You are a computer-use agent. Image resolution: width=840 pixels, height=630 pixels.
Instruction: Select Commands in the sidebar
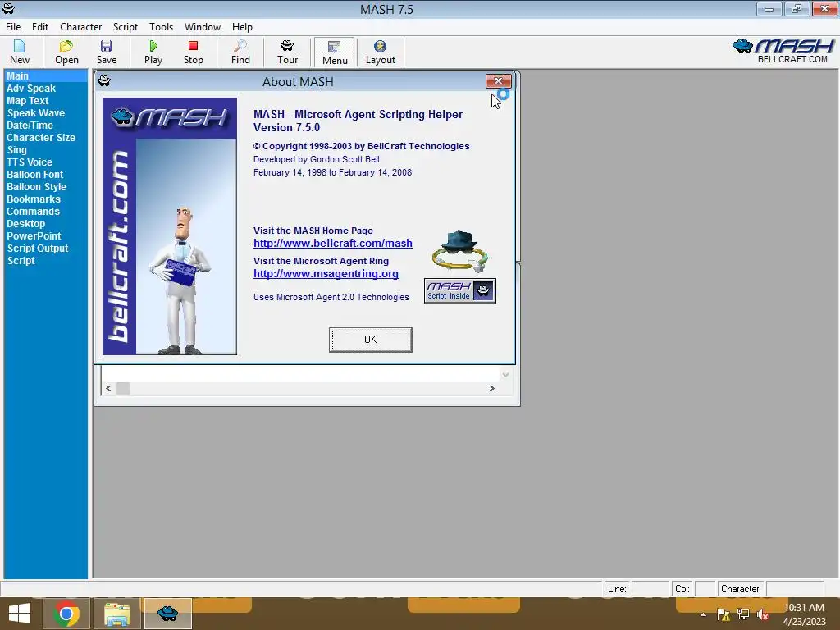(x=46, y=212)
